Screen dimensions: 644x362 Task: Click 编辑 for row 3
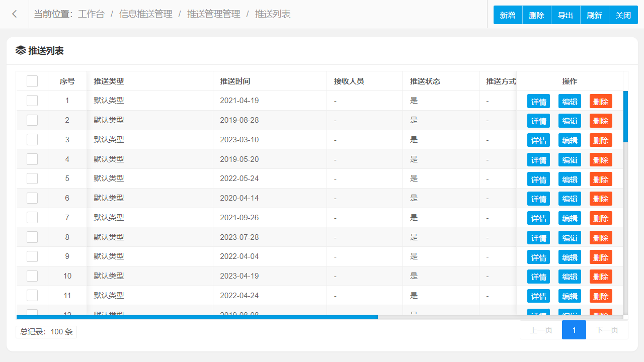[570, 140]
